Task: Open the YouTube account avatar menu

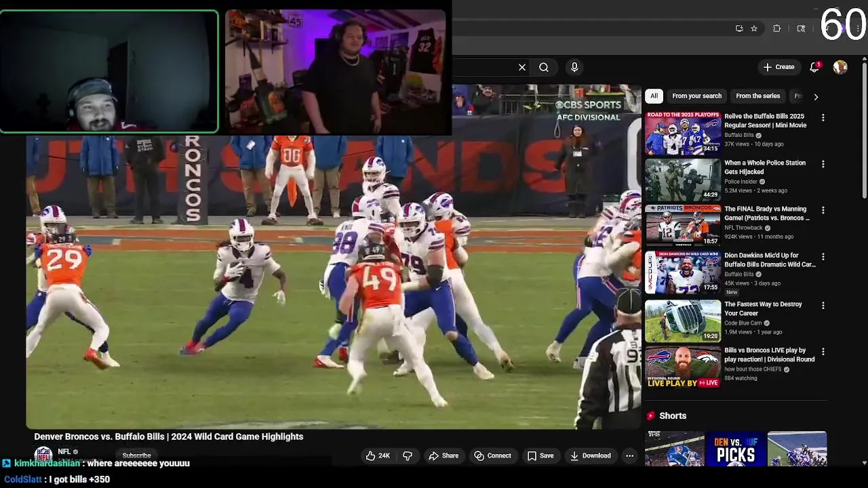Action: coord(840,67)
